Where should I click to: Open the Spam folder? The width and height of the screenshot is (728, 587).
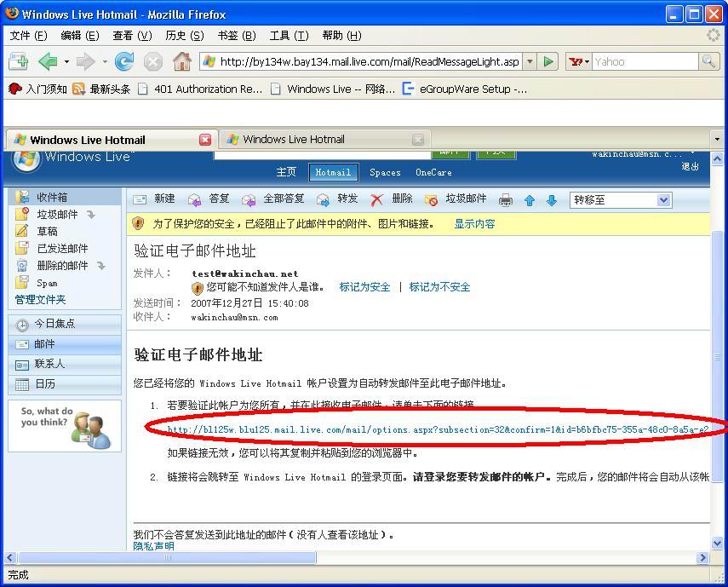(47, 283)
